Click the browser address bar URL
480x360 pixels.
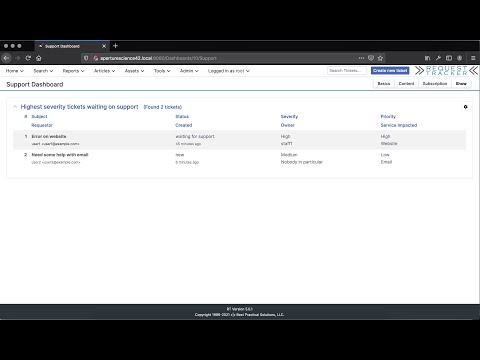point(159,58)
